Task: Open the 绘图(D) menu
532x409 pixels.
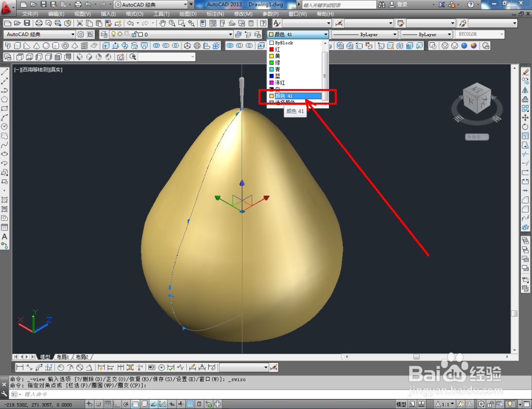Action: coord(187,14)
